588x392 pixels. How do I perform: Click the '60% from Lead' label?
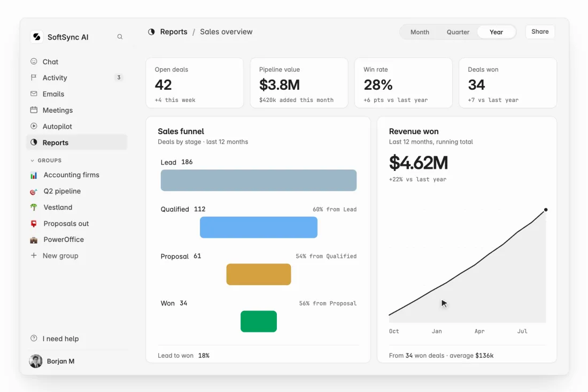(335, 209)
